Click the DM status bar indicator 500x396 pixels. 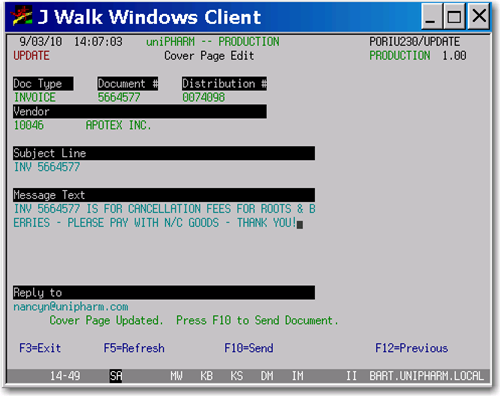coord(267,376)
